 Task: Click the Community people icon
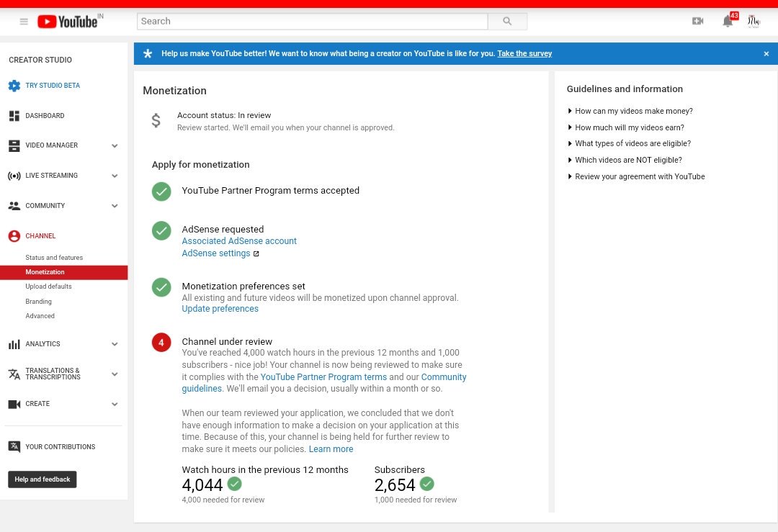14,205
